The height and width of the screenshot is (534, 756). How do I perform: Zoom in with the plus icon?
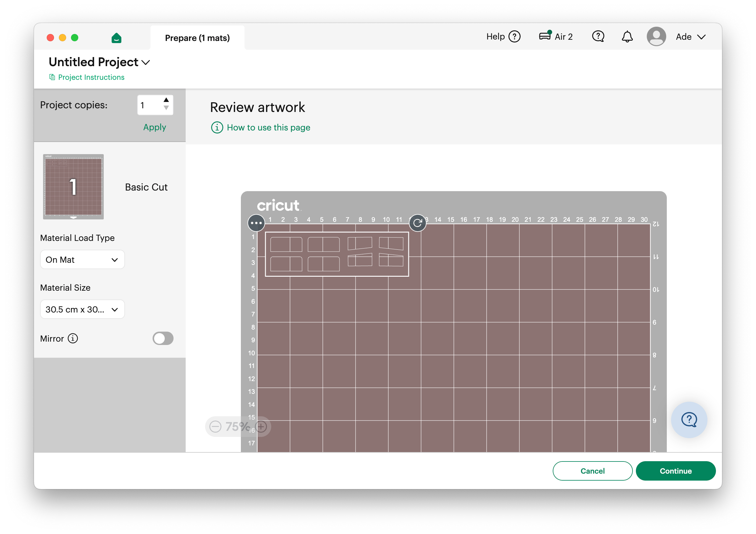point(261,427)
